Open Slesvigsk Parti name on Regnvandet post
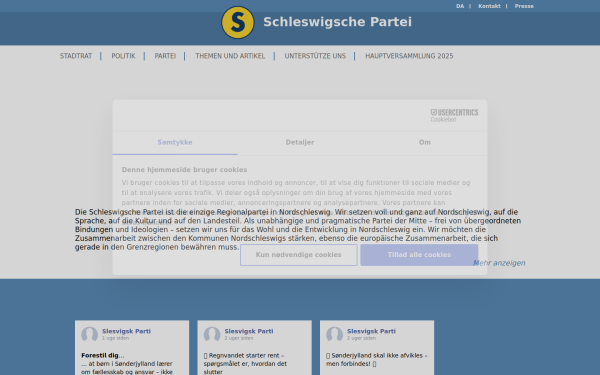 (x=249, y=331)
